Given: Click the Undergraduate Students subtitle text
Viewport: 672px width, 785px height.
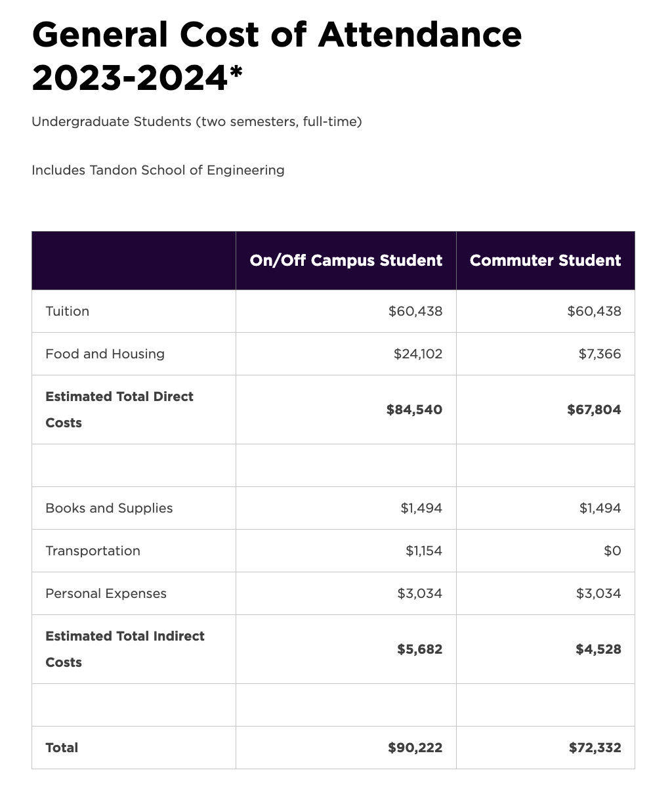Looking at the screenshot, I should coord(196,121).
